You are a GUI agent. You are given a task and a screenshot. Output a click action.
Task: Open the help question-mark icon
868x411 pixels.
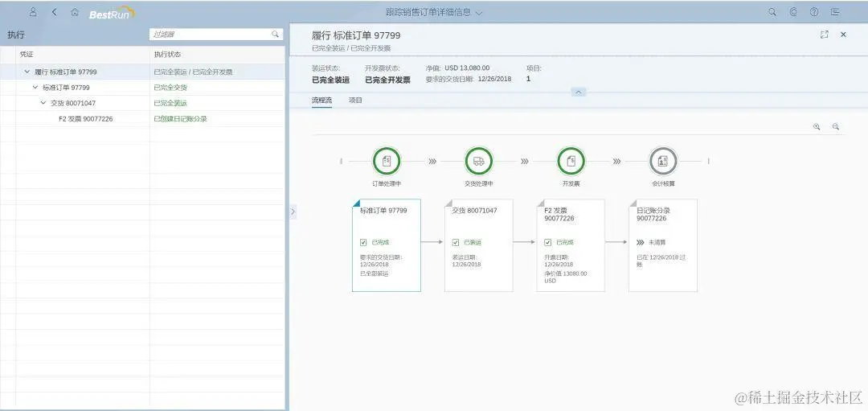(x=813, y=11)
